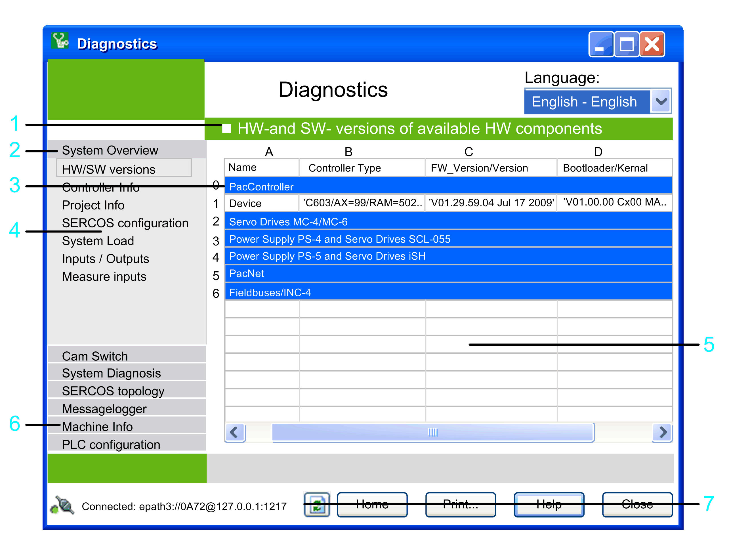Image resolution: width=729 pixels, height=560 pixels.
Task: Click the horizontal scrollbar thumb
Action: (432, 432)
